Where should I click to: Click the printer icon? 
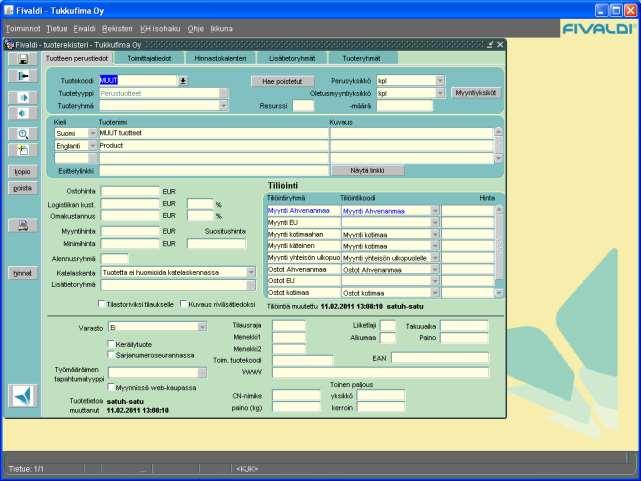(x=23, y=225)
